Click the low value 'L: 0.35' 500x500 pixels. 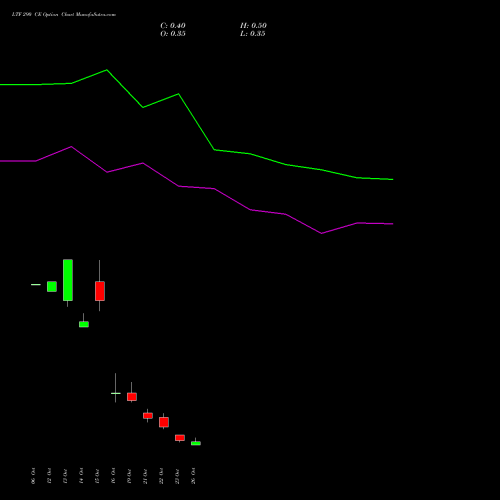252,34
